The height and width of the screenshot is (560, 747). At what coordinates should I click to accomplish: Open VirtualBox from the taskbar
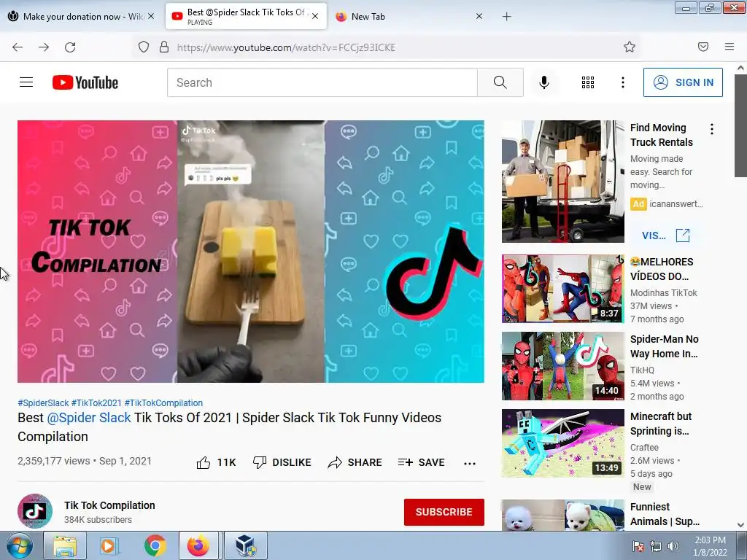(245, 545)
